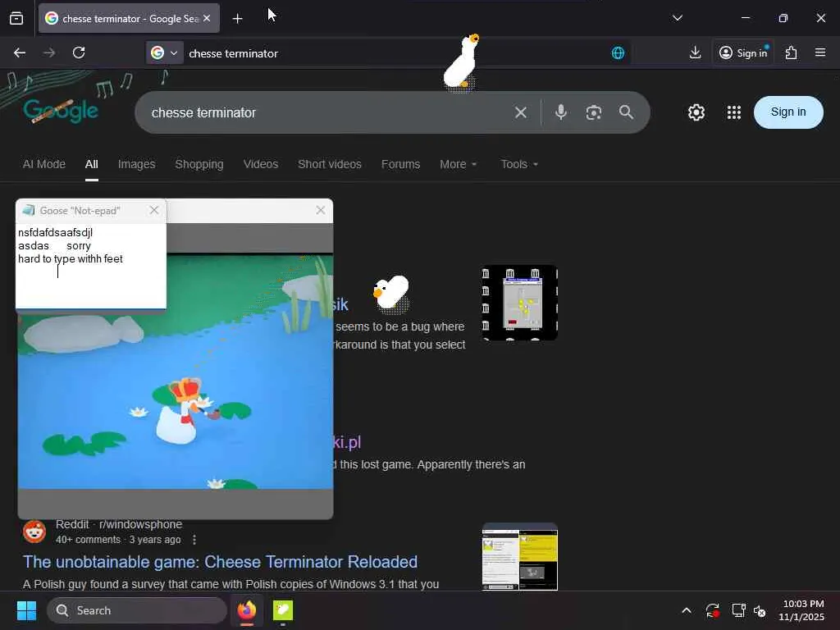Click the Google logo doodle
840x630 pixels.
61,110
